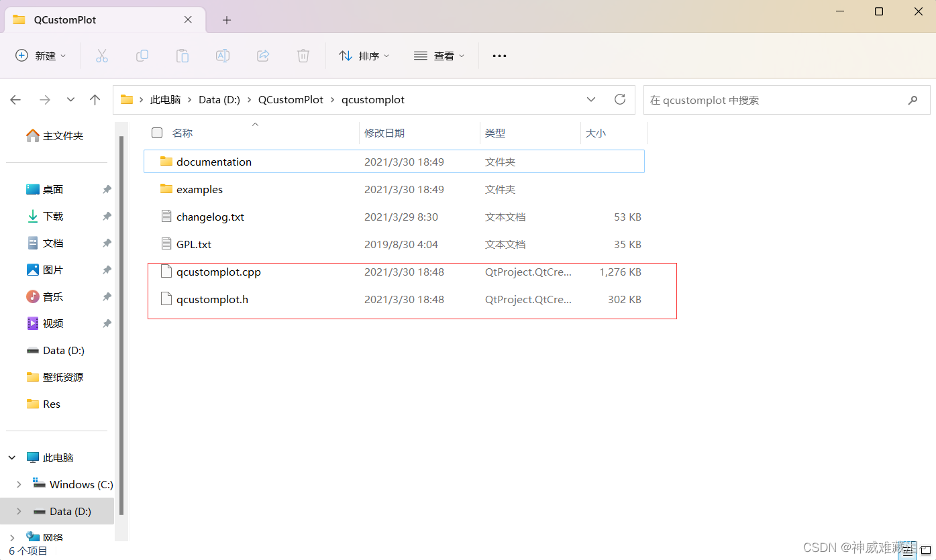Sort by 修改日期 column header
The width and height of the screenshot is (936, 560).
[x=384, y=133]
